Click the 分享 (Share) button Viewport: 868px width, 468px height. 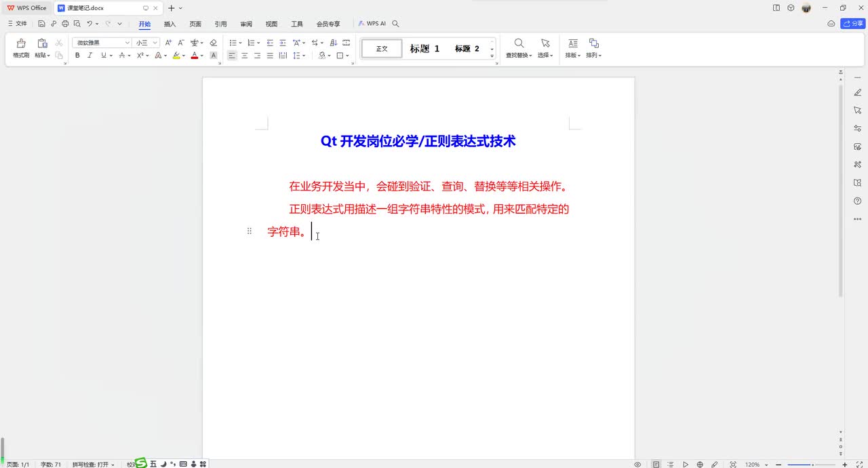(x=853, y=24)
